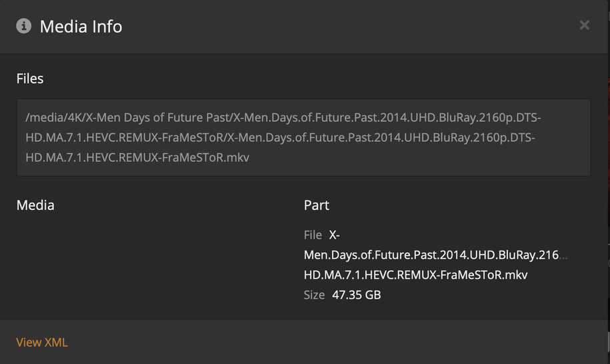Click Part filename line ending "FraMeSToR.mkv"
Screen dimensions: 610x364
415,275
